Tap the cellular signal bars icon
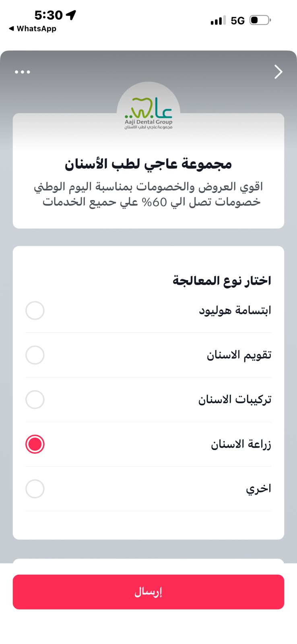Viewport: 297px width, 644px height. point(218,21)
